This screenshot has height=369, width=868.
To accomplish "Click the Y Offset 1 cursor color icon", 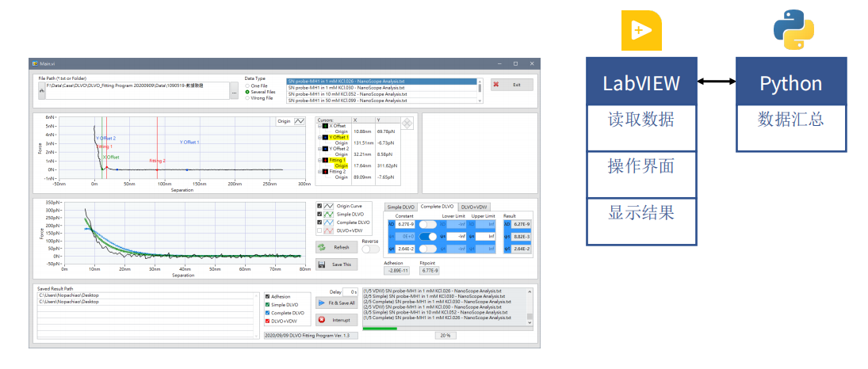I will coord(325,137).
